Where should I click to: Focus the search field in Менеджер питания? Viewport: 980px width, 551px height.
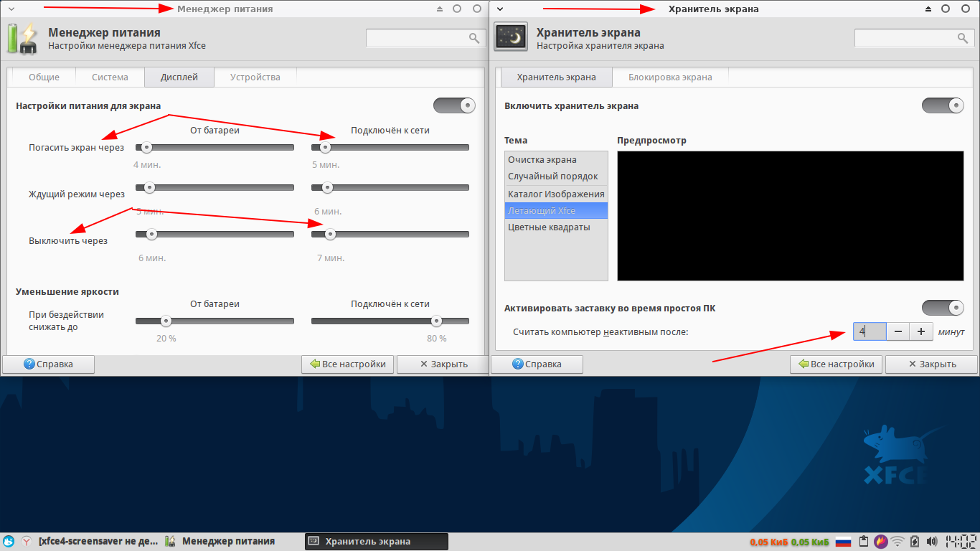tap(425, 38)
